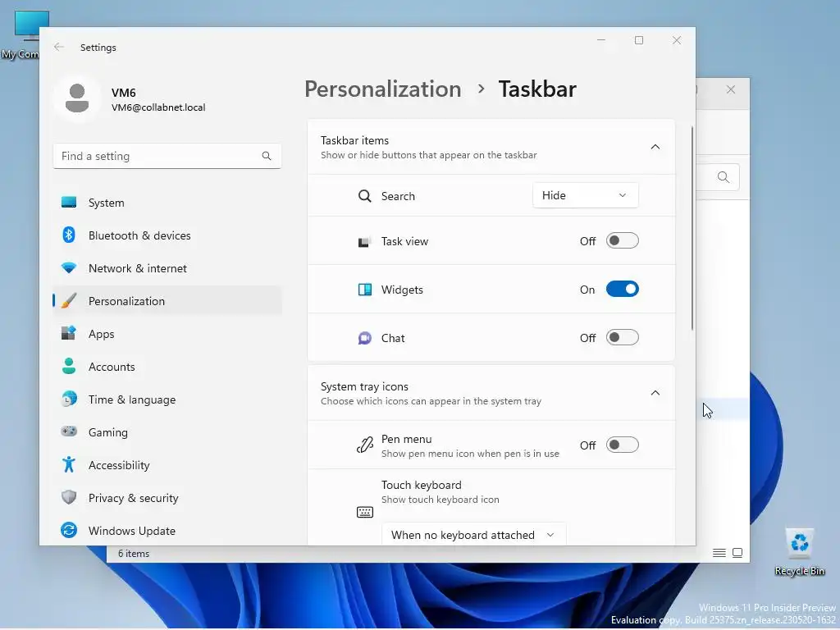This screenshot has width=840, height=630.
Task: Open the Windows Update page
Action: (x=167, y=531)
